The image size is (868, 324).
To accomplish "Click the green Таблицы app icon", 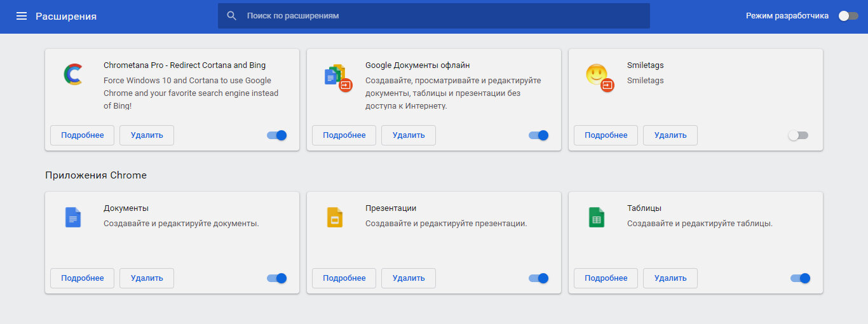I will click(x=597, y=217).
